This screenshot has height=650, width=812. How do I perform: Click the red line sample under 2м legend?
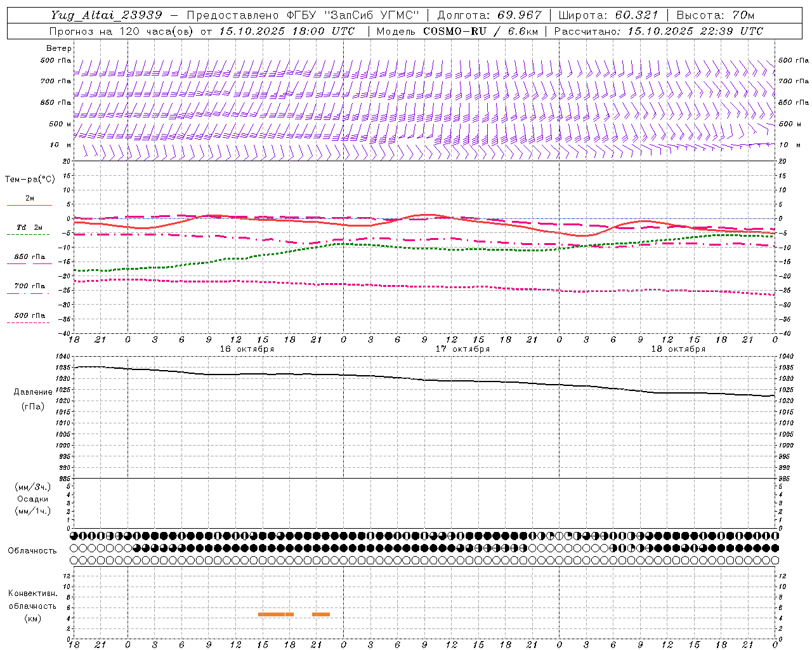[x=29, y=205]
